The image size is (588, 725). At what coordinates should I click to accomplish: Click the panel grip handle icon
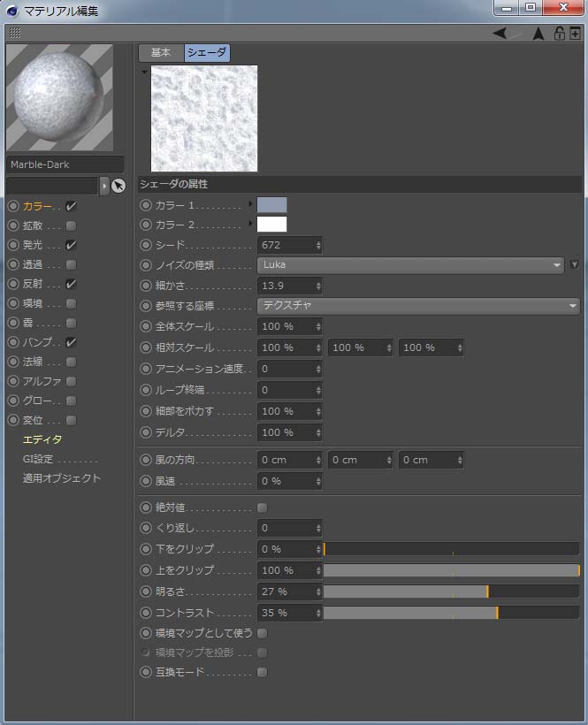click(14, 33)
